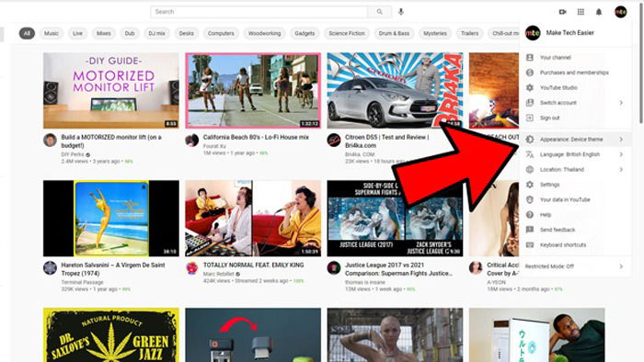This screenshot has width=644, height=362.
Task: Open the Citroen DS5 car thumbnail
Action: coord(395,90)
